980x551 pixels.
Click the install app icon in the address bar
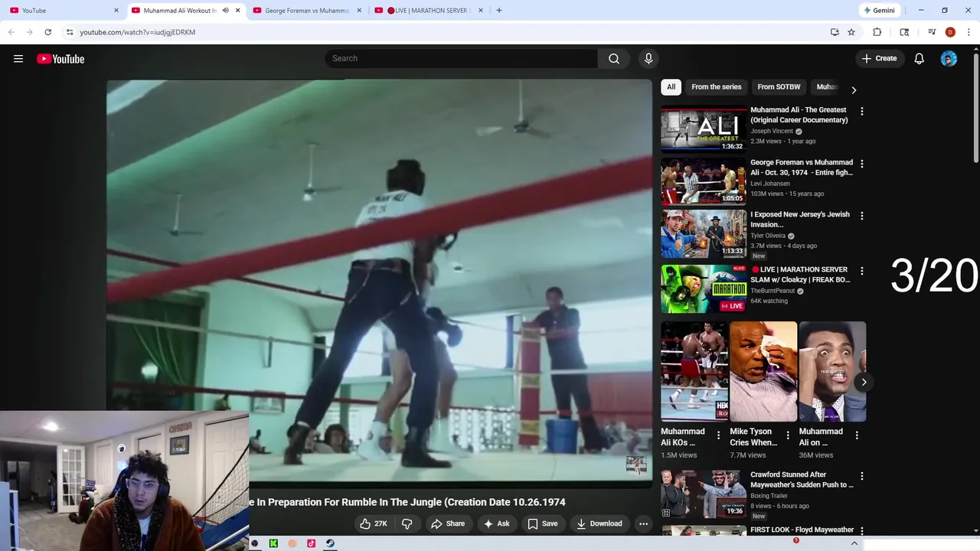835,32
